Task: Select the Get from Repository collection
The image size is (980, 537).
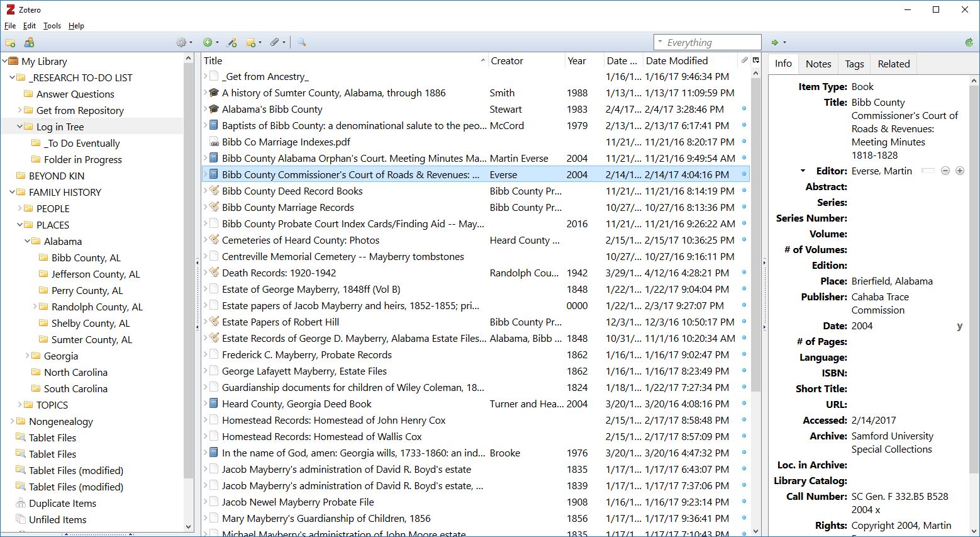Action: tap(80, 110)
